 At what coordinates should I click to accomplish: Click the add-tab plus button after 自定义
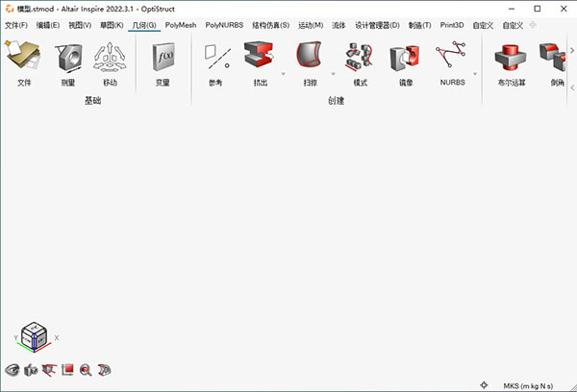(532, 24)
